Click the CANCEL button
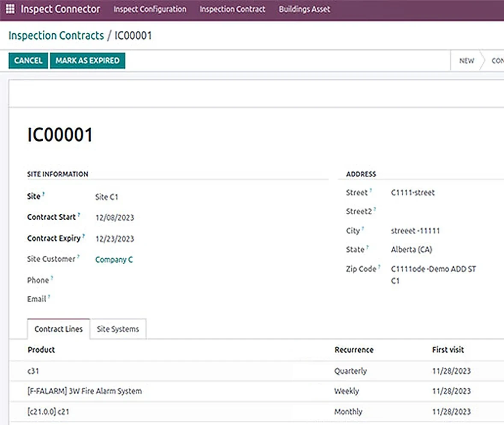 coord(28,61)
